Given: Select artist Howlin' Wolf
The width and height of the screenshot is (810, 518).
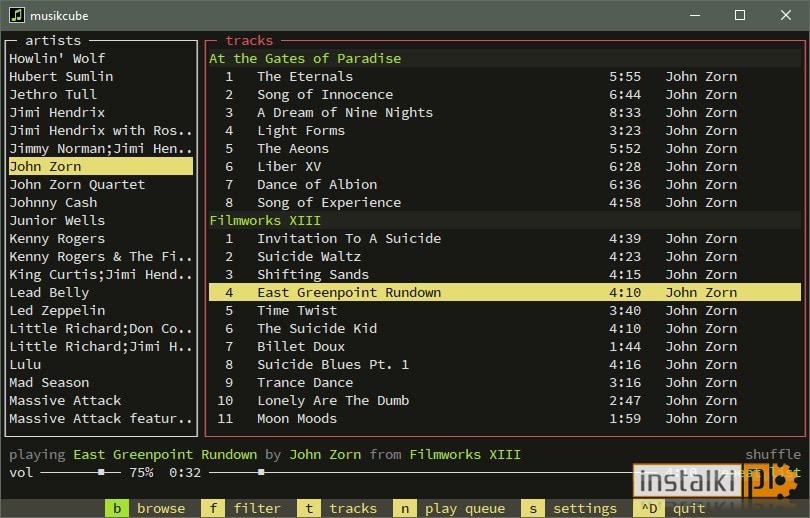Looking at the screenshot, I should (x=101, y=58).
